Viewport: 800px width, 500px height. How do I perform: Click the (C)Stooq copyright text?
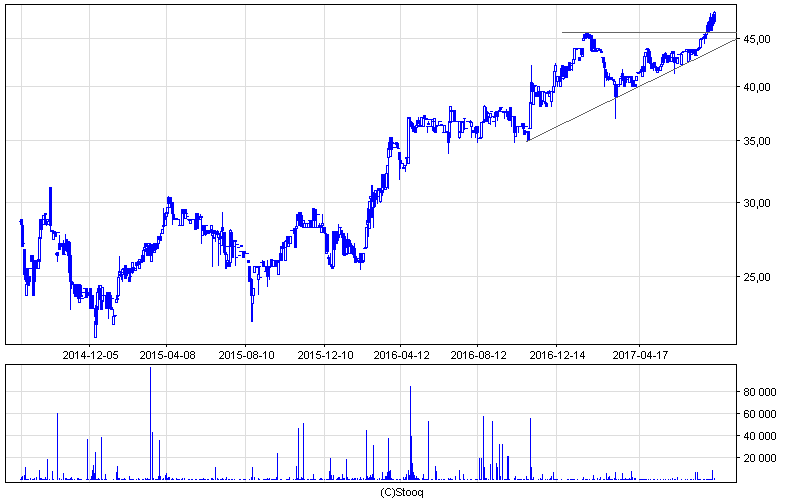[402, 492]
